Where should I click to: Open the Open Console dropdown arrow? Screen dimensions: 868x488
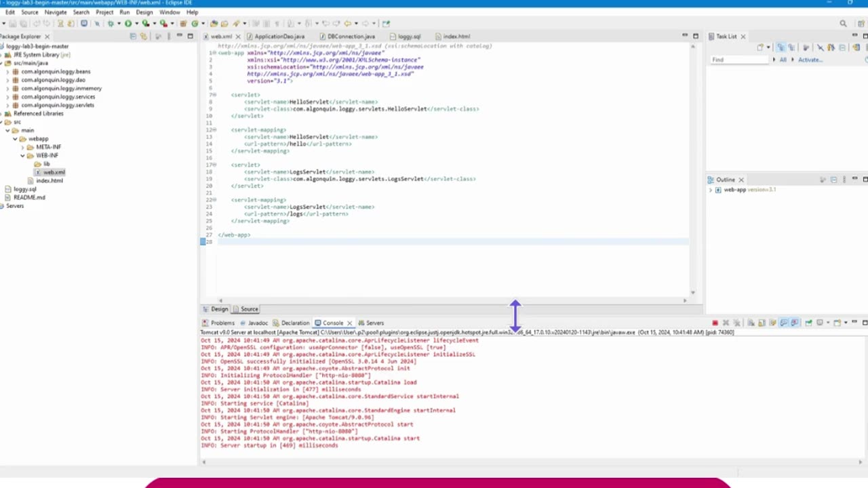(x=846, y=323)
